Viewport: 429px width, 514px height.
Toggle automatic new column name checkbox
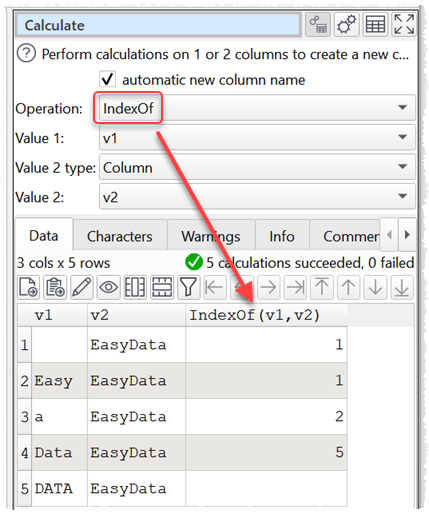pyautogui.click(x=107, y=79)
